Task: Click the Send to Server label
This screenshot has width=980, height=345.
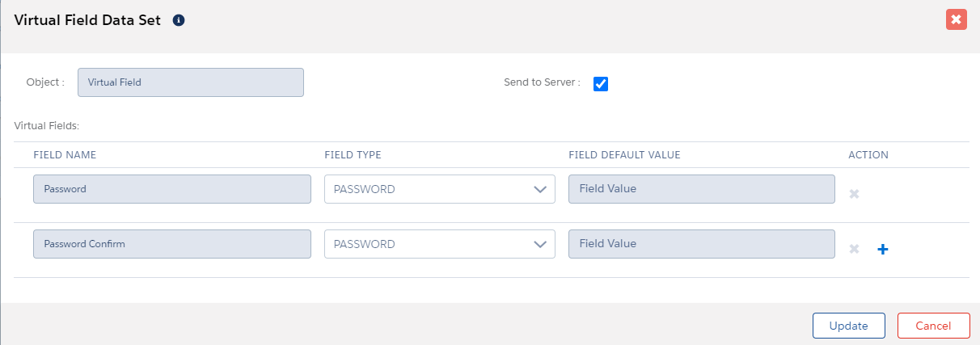Action: (542, 82)
